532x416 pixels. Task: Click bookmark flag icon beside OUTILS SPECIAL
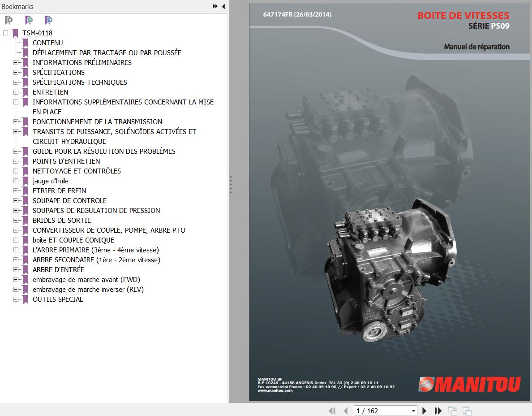click(25, 299)
